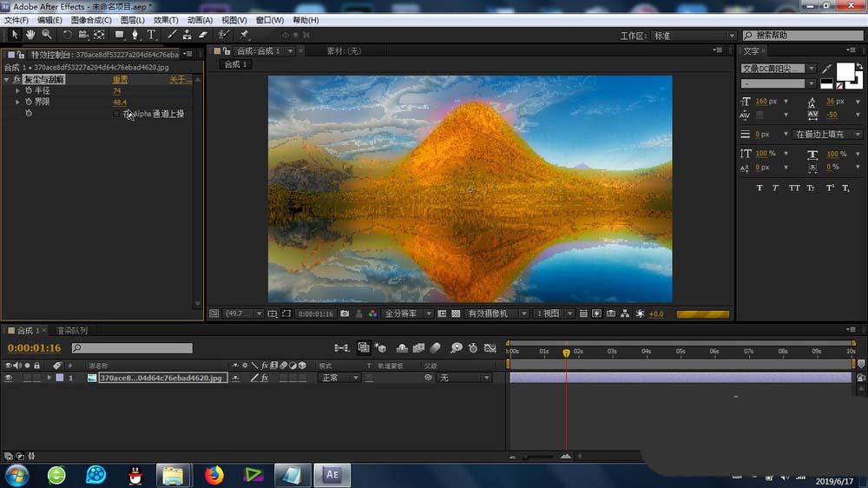The height and width of the screenshot is (488, 868).
Task: Hide the layer using its eye icon
Action: pos(9,379)
